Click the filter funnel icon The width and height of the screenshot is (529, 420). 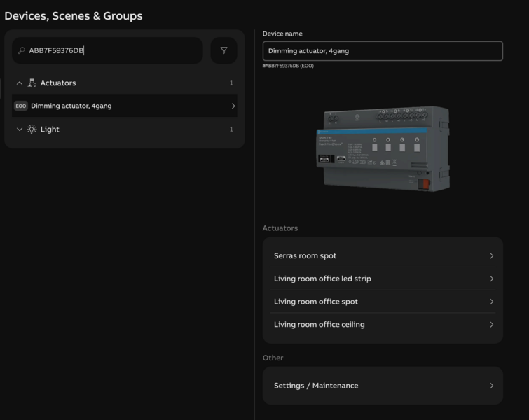pyautogui.click(x=224, y=50)
